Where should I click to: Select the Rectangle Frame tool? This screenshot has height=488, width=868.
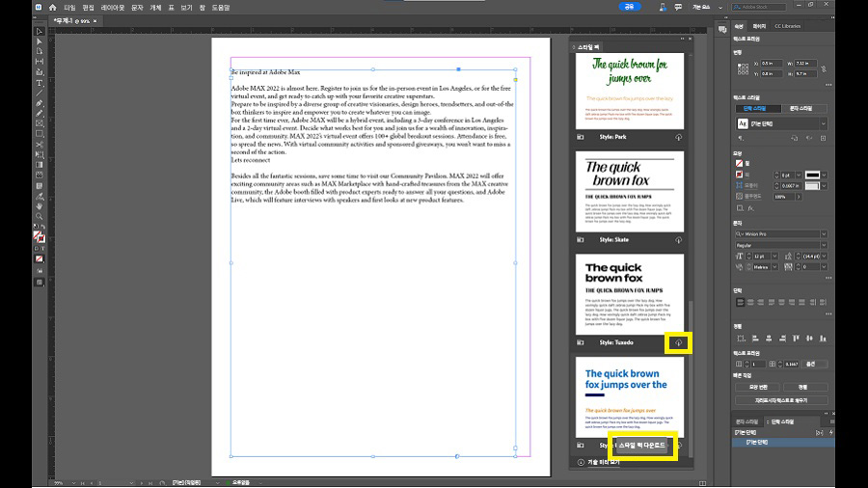click(40, 123)
